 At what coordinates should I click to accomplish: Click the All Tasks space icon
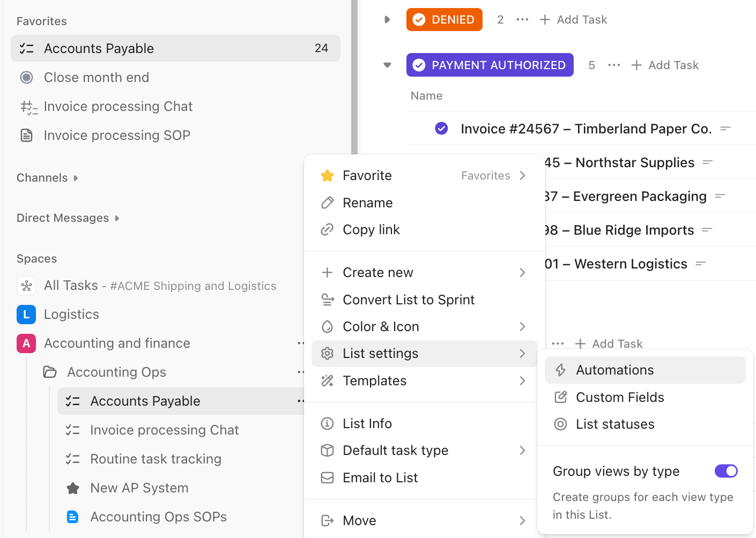click(26, 286)
